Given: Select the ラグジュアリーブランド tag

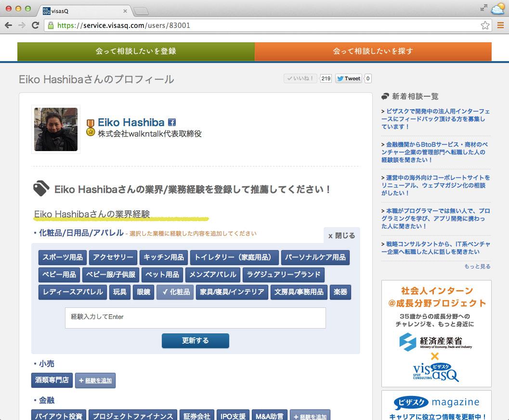Looking at the screenshot, I should (x=283, y=275).
